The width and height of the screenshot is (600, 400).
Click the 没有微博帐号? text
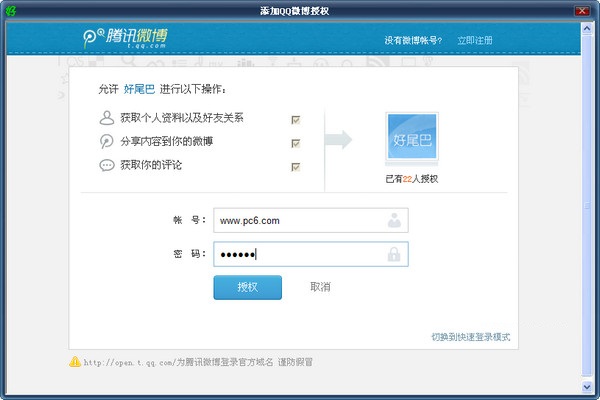click(413, 40)
